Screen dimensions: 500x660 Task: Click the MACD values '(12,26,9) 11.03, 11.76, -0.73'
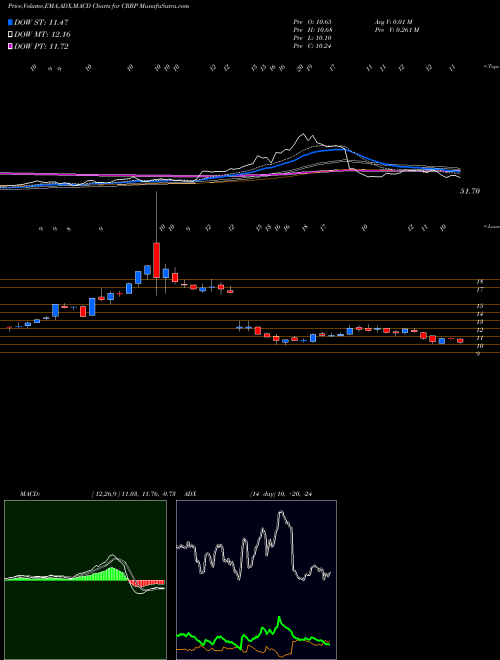pos(136,494)
